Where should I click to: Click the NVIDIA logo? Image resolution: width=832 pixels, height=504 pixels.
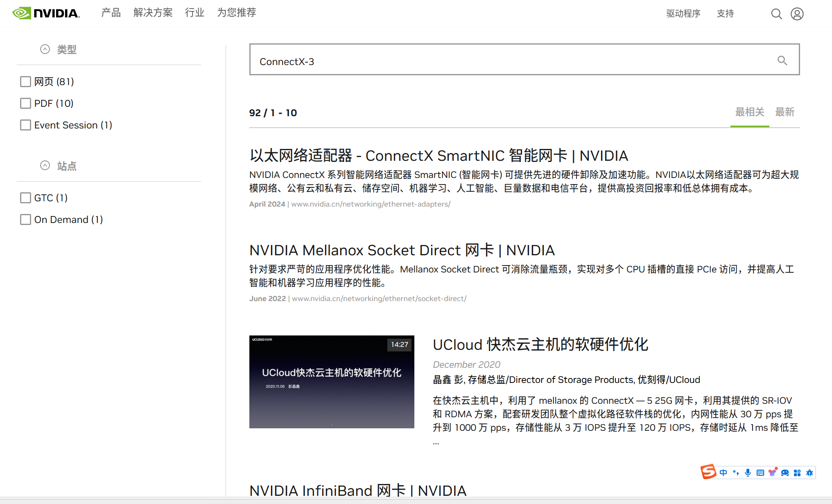point(46,13)
